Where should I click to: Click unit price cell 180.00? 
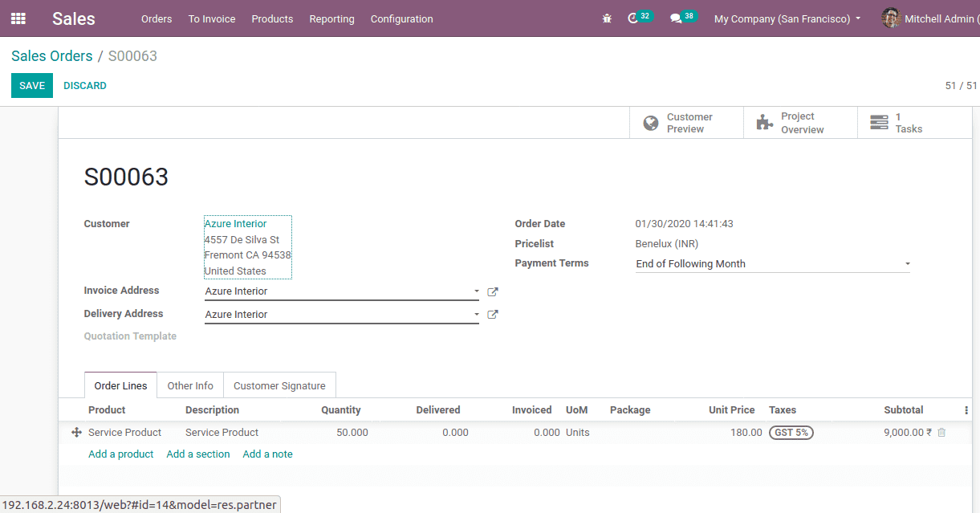[746, 433]
